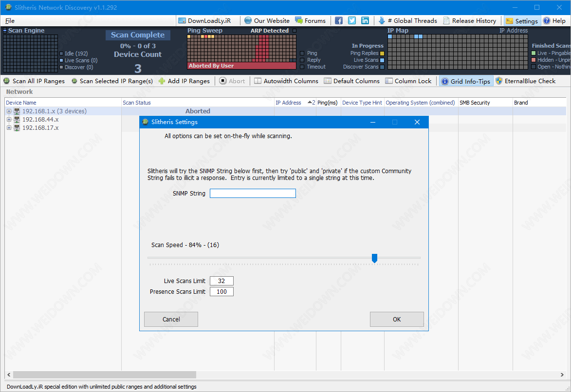571x392 pixels.
Task: Click the Brand column header
Action: [x=539, y=103]
